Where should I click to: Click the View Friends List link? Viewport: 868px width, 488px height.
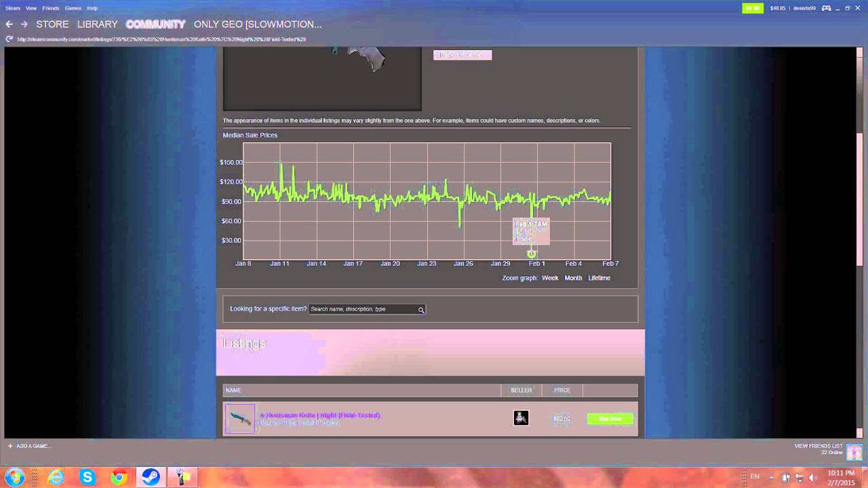[x=818, y=446]
